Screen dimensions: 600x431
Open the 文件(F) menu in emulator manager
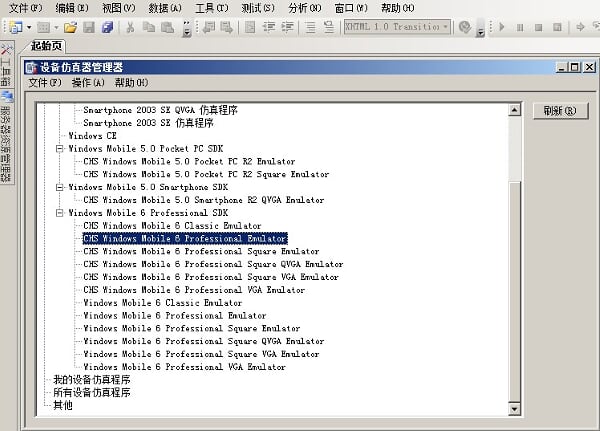point(45,82)
